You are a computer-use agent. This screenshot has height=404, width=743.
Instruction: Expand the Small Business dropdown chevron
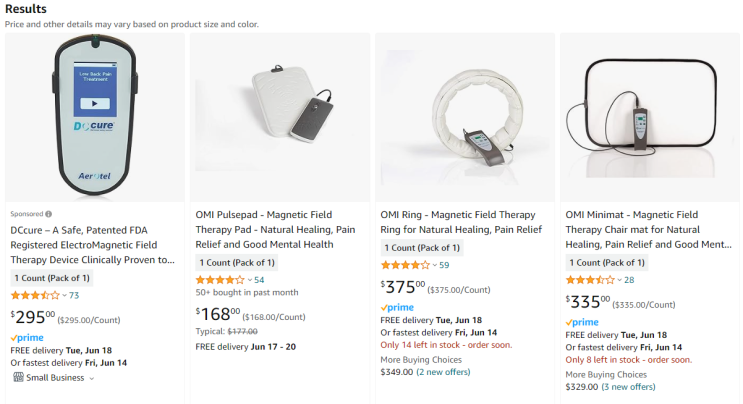pyautogui.click(x=92, y=378)
